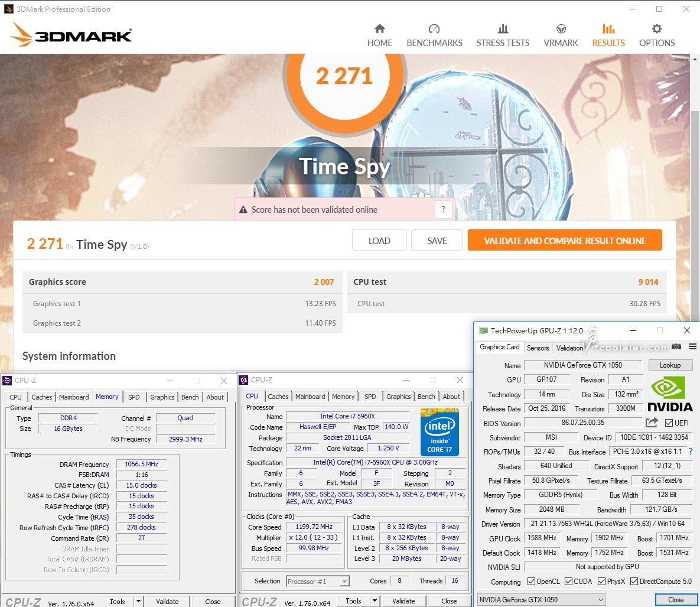Click the 3DMark logo
This screenshot has height=607, width=700.
click(x=71, y=35)
